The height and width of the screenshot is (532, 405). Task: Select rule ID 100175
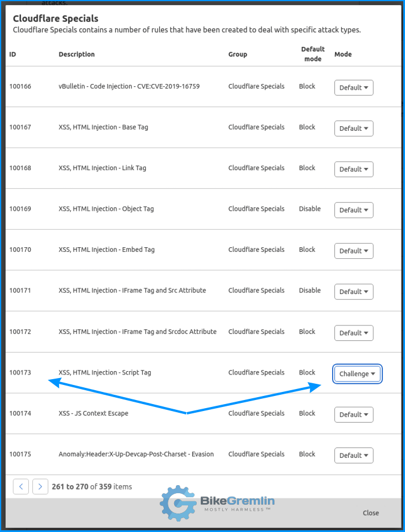(20, 454)
